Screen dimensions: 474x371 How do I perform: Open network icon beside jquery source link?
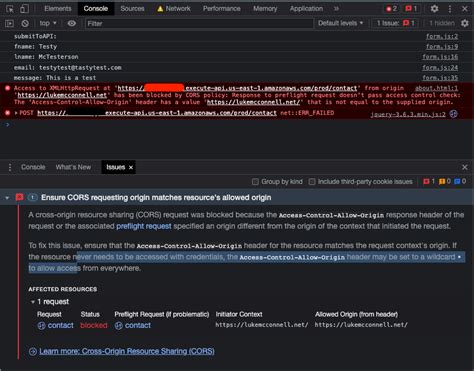point(453,114)
